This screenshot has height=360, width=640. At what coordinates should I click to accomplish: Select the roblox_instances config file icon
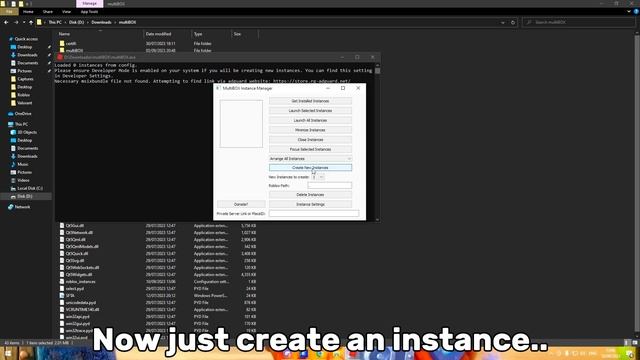(x=62, y=282)
